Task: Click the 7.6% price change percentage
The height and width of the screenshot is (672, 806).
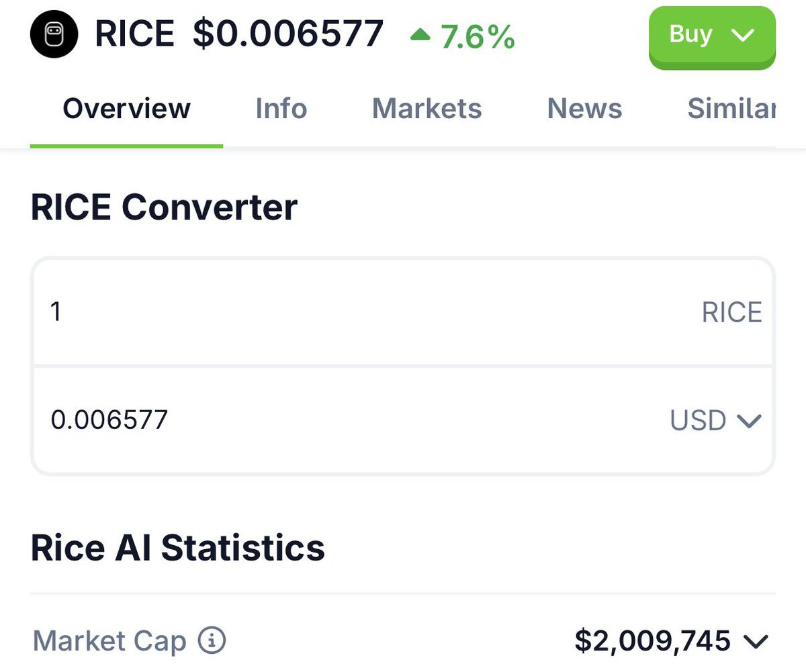Action: [x=478, y=37]
